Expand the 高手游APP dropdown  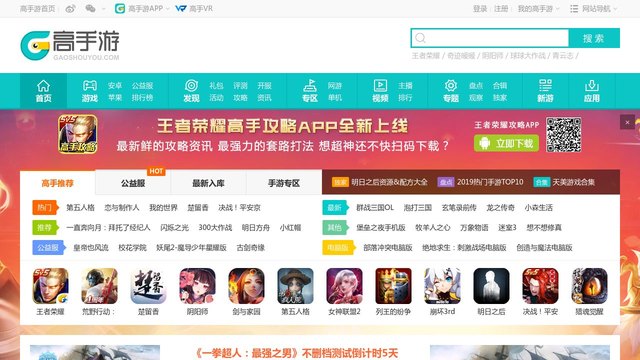pos(168,9)
